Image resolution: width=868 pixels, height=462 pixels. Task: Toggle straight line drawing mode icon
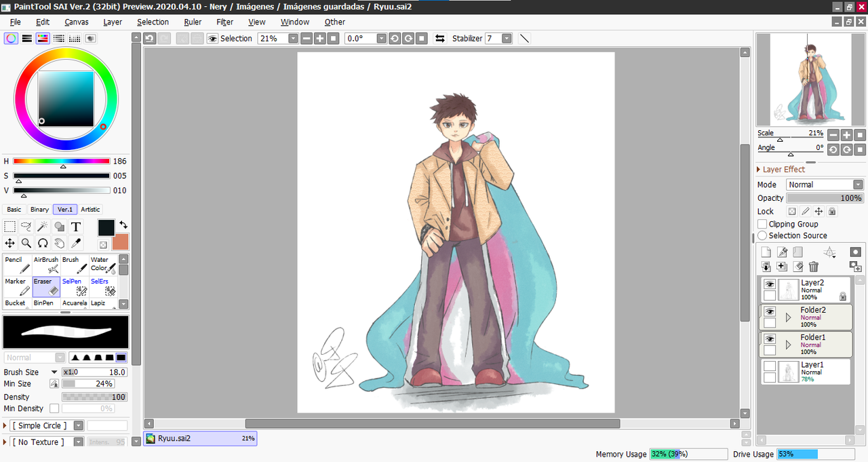coord(524,39)
